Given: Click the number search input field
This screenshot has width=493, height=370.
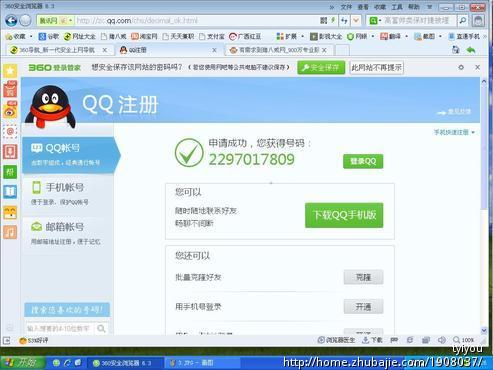Looking at the screenshot, I should click(60, 329).
